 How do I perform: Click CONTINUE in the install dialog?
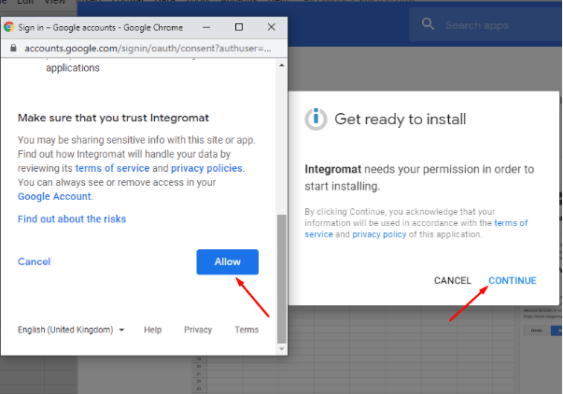tap(512, 281)
